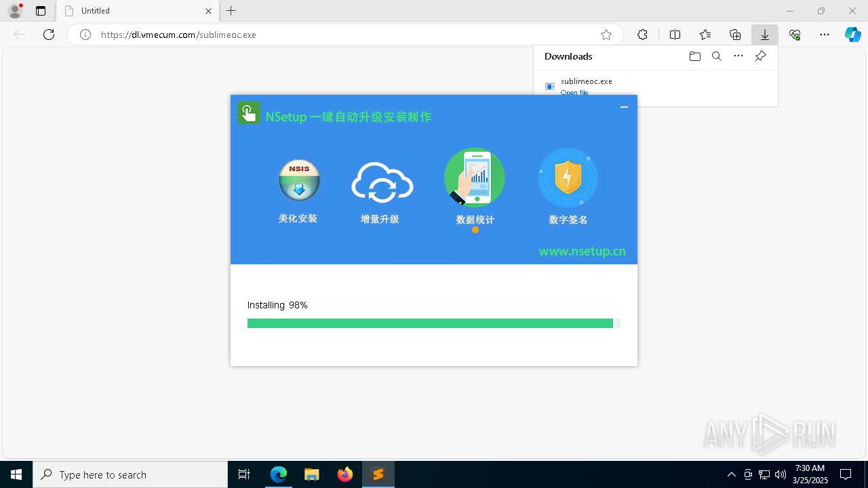The height and width of the screenshot is (488, 868).
Task: Click the taskbar clock and date
Action: point(810,474)
